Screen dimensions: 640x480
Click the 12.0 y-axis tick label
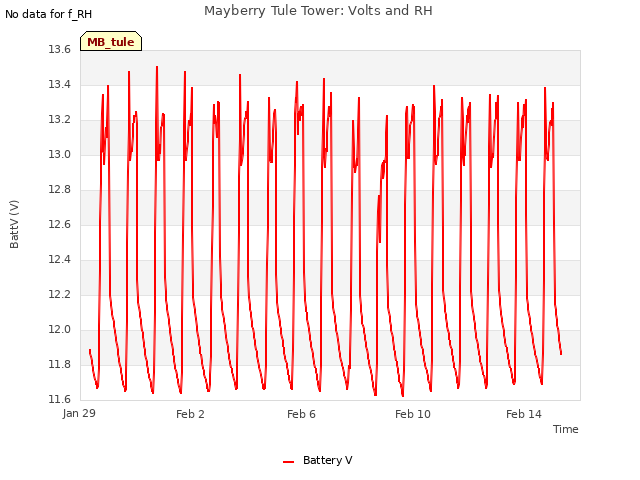(x=60, y=329)
